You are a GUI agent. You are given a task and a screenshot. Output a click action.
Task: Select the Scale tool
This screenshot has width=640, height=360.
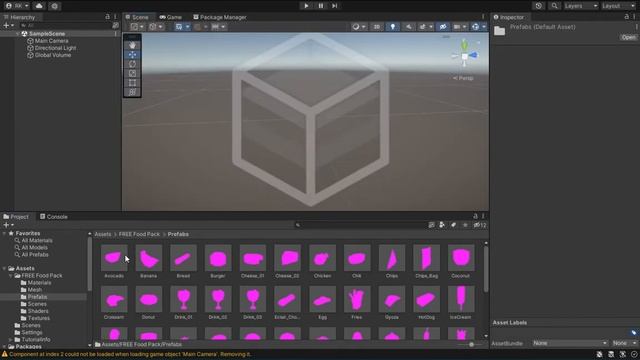(132, 73)
